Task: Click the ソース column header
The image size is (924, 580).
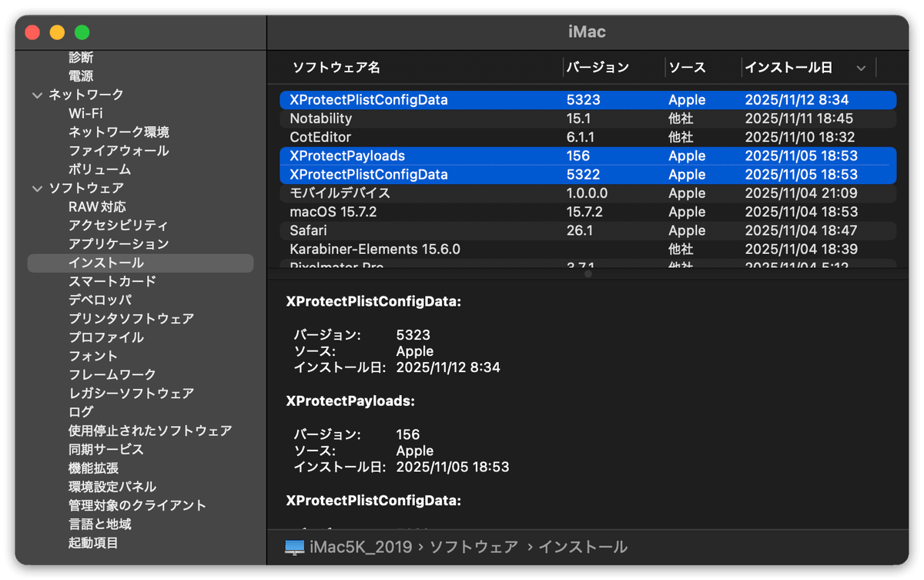Action: (687, 68)
